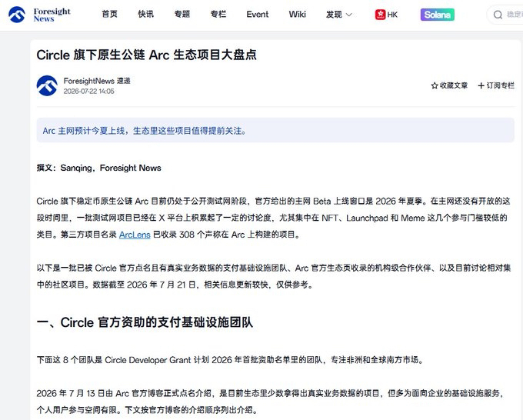
Task: Click the paragraph starting 下面这 8 个团队
Action: coord(230,360)
